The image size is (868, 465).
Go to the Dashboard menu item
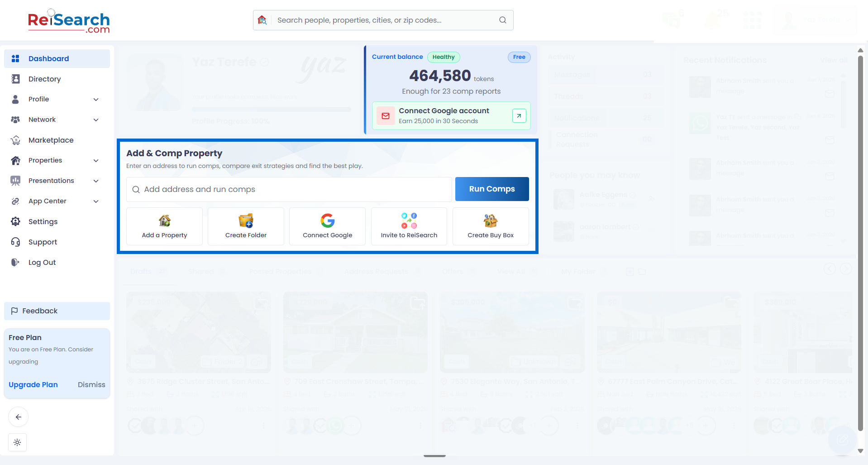point(57,58)
